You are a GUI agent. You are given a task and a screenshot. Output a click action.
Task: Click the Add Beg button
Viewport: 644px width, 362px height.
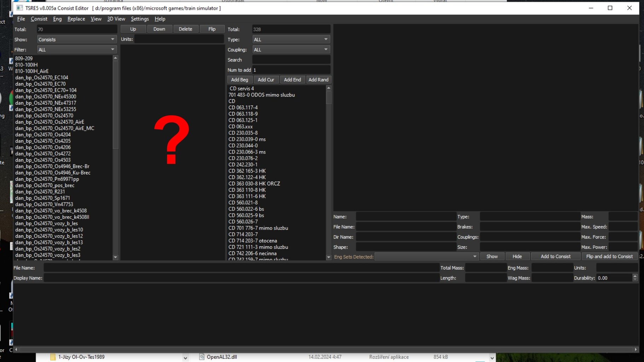tap(239, 80)
